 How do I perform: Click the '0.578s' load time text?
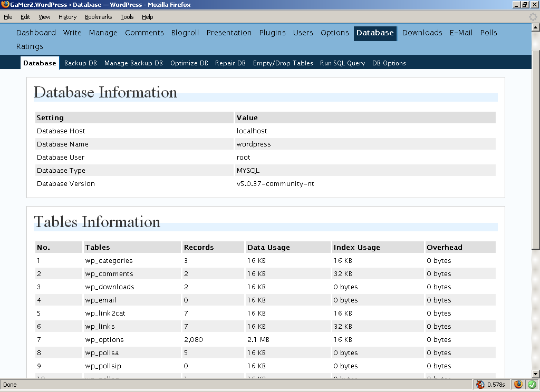coord(496,385)
